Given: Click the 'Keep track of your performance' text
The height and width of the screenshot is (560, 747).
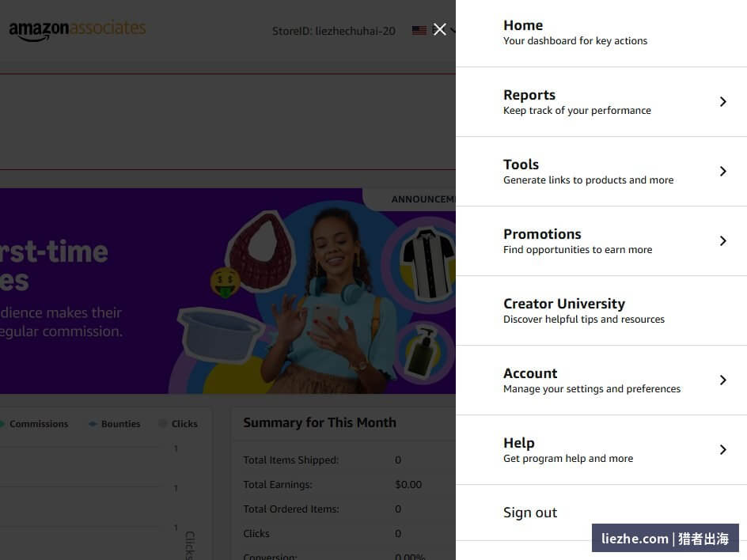Looking at the screenshot, I should pyautogui.click(x=577, y=111).
